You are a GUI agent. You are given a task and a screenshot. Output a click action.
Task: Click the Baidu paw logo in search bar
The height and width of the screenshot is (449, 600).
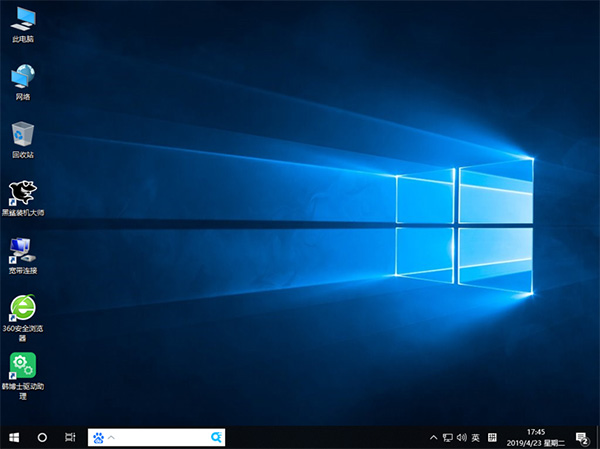tap(98, 437)
